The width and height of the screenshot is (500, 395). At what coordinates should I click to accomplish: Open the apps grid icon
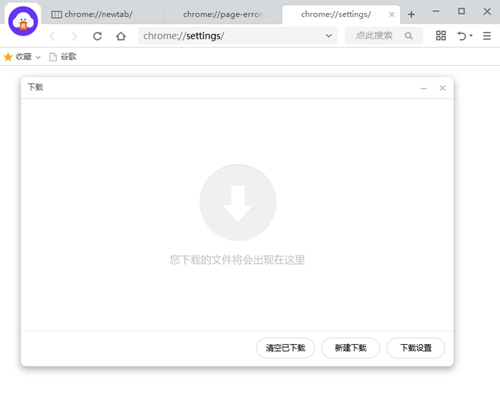click(x=441, y=36)
